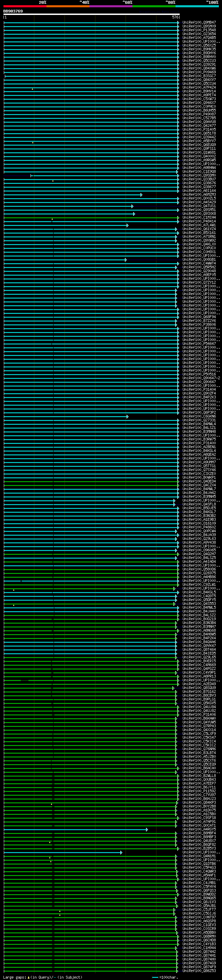Select UniRef100_Q76NM6 label

[199, 749]
